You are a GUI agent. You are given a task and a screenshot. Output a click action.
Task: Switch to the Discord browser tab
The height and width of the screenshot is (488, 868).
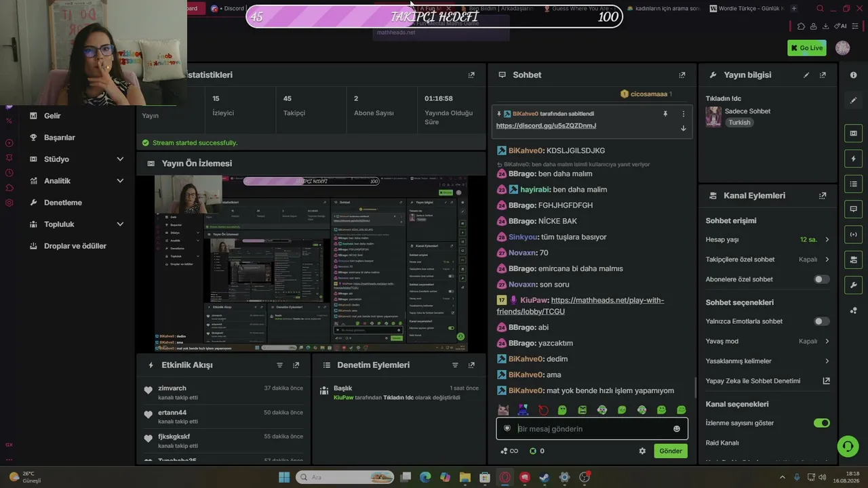pyautogui.click(x=229, y=9)
